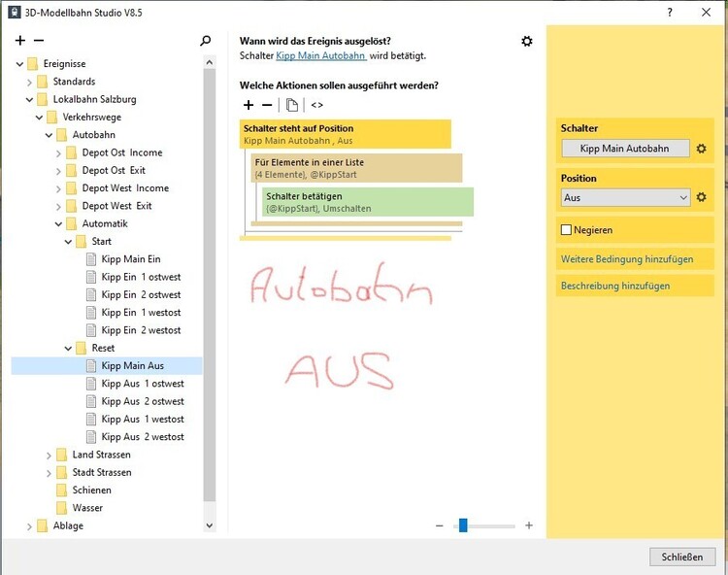This screenshot has width=728, height=575.
Task: Click the copy action icon
Action: tap(291, 105)
